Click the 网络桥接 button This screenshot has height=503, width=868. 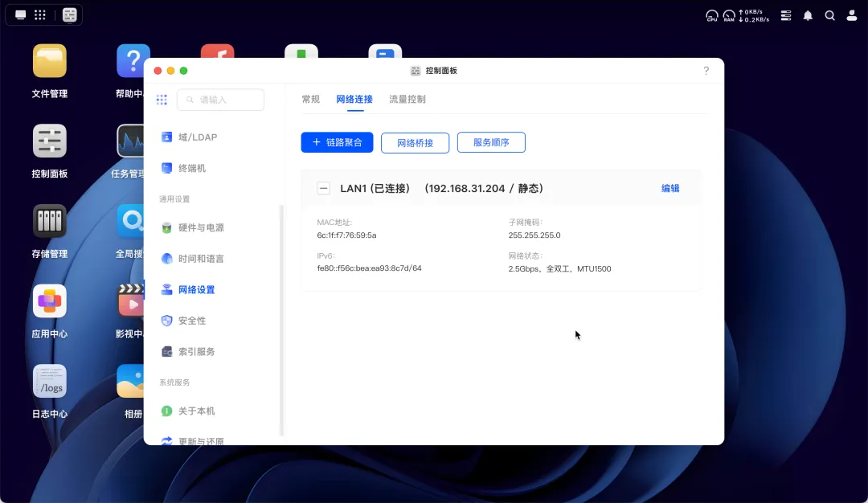click(416, 143)
